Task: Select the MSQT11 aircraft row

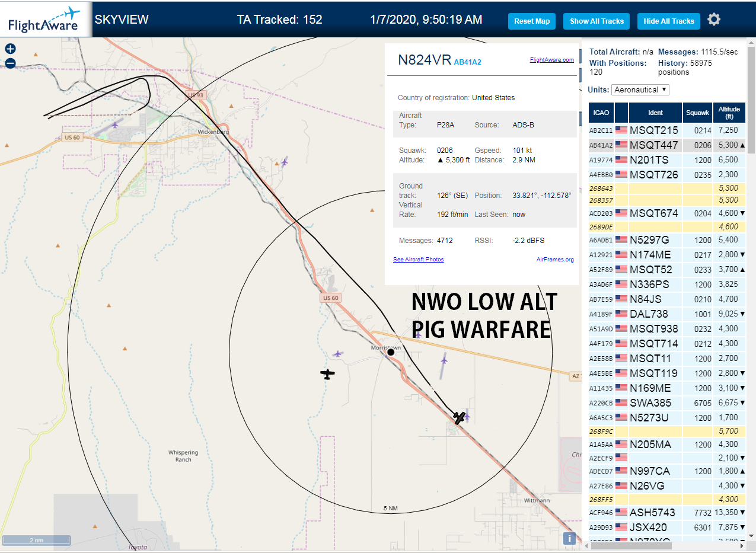Action: coord(667,358)
